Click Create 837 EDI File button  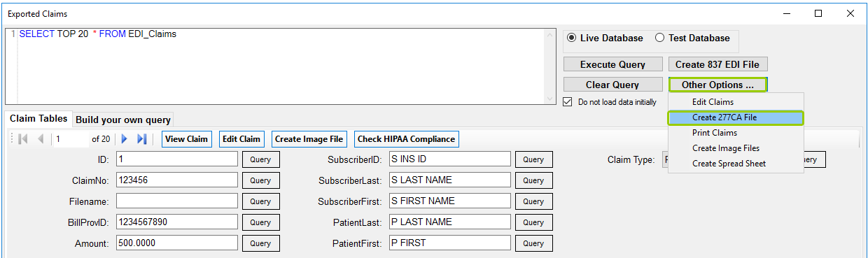pos(718,64)
